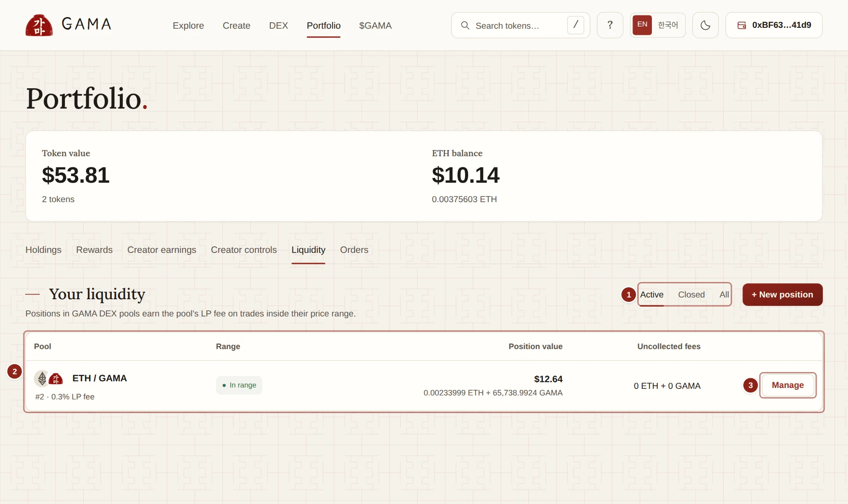This screenshot has width=848, height=504.
Task: Click the ETH / GAMA pool name
Action: point(99,378)
